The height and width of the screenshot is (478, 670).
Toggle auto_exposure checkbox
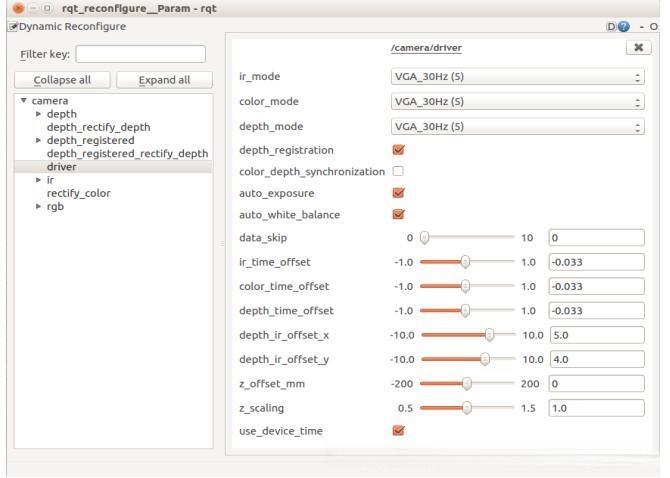pos(398,193)
